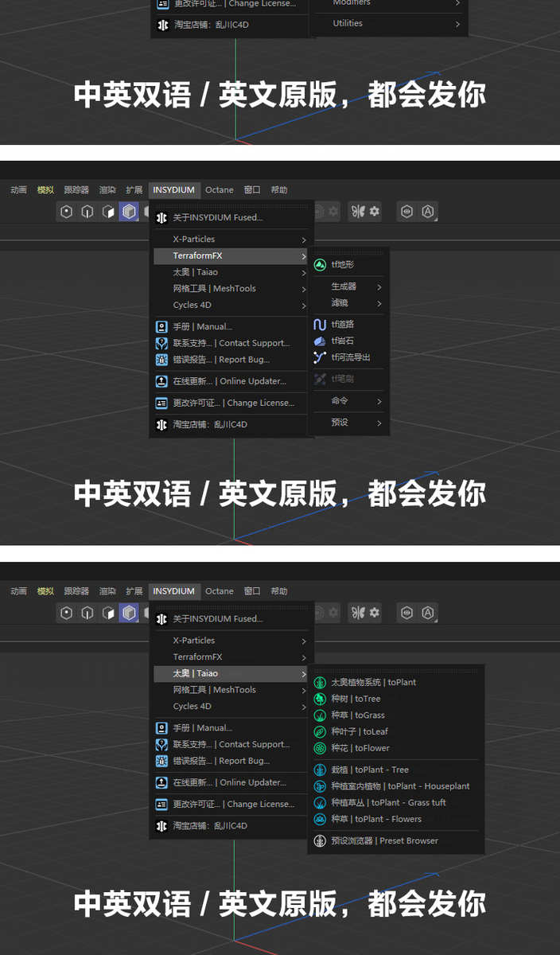Click the Report Bug icon in the TerraformFX screenshot
This screenshot has width=560, height=955.
click(x=162, y=360)
